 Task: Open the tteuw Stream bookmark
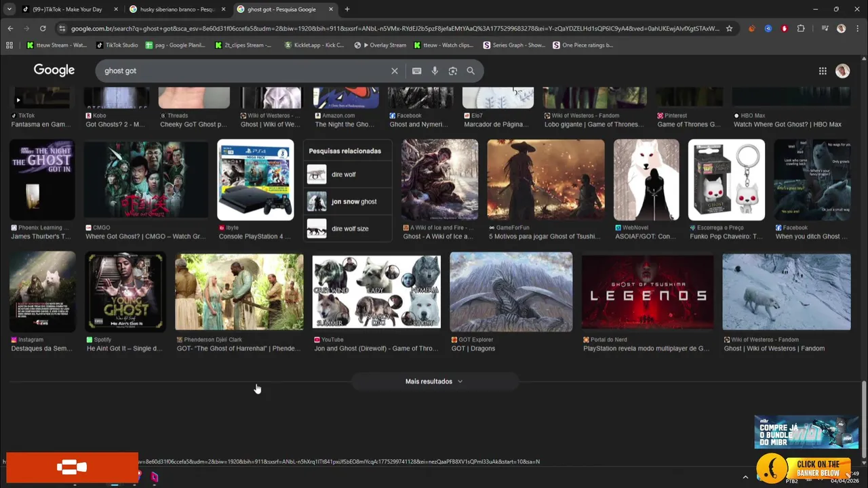point(56,45)
